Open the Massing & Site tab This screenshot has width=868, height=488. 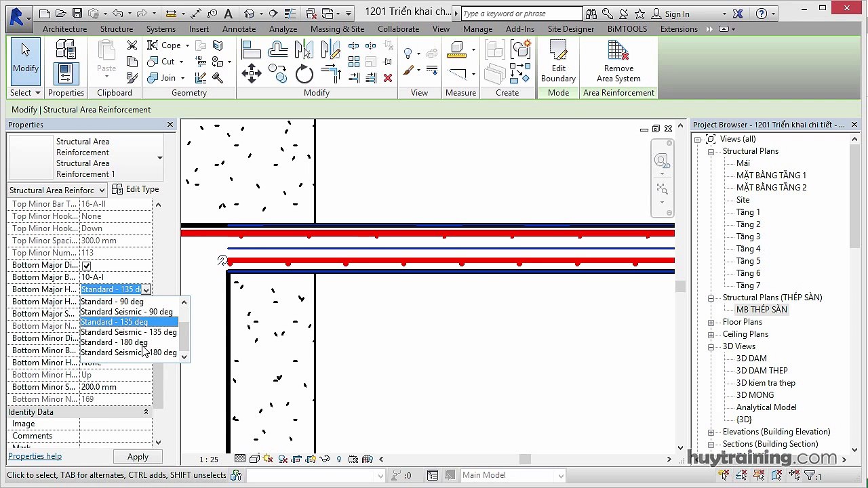pos(337,29)
